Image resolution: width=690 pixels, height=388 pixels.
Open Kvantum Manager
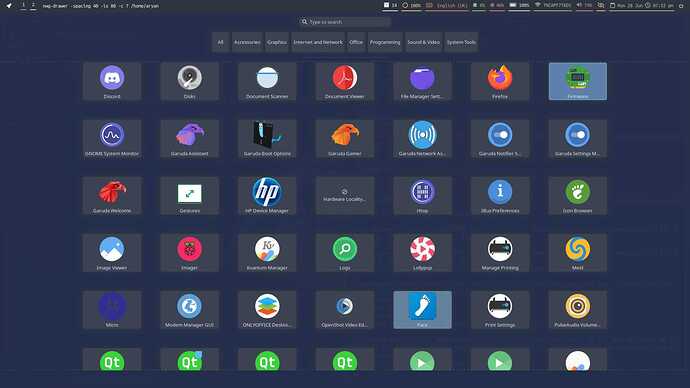pos(267,253)
